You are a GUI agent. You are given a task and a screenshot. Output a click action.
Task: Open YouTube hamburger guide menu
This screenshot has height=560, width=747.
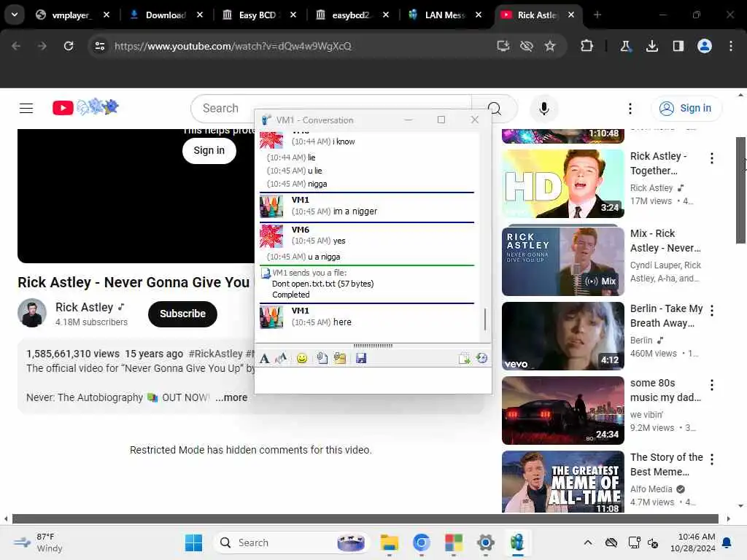(x=26, y=109)
